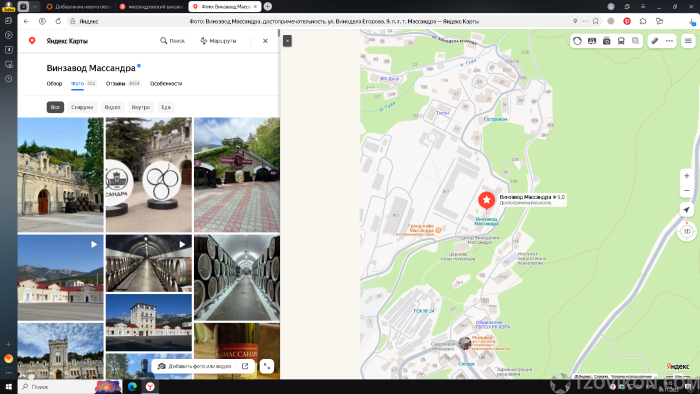
Task: Open Маршруты route planner
Action: point(218,41)
